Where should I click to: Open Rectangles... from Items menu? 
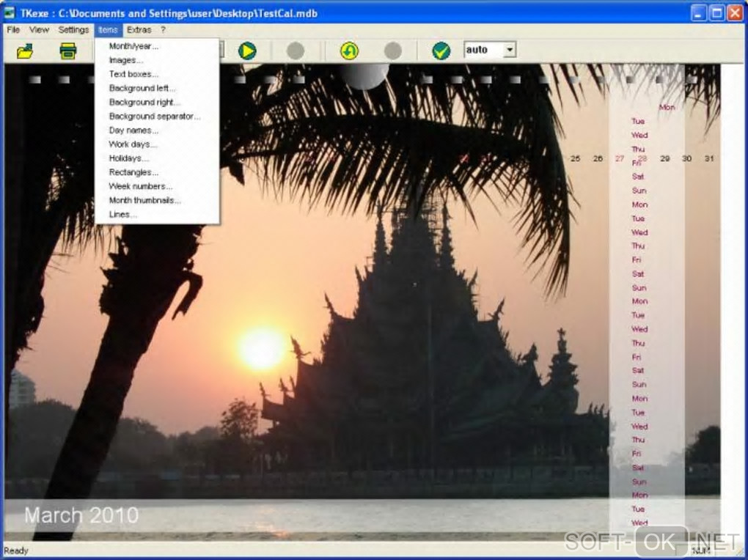[x=157, y=172]
